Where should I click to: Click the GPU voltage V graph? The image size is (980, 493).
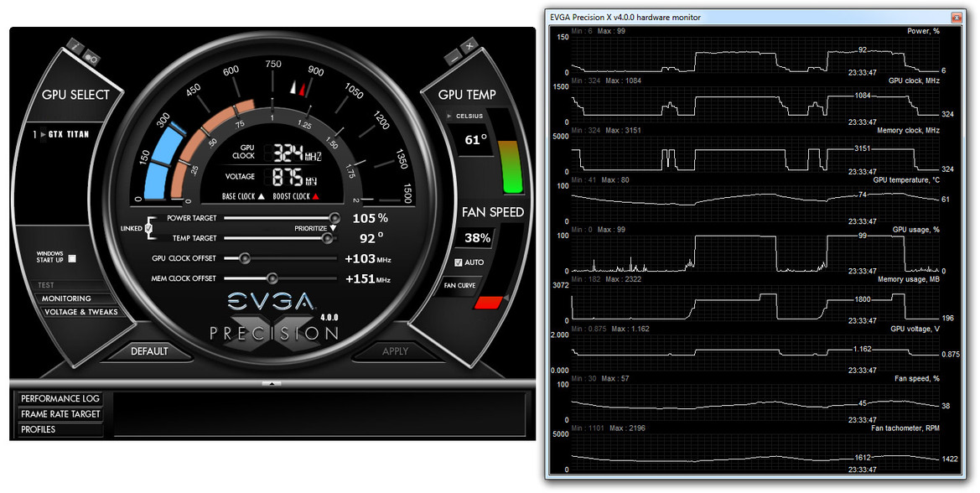coord(755,352)
